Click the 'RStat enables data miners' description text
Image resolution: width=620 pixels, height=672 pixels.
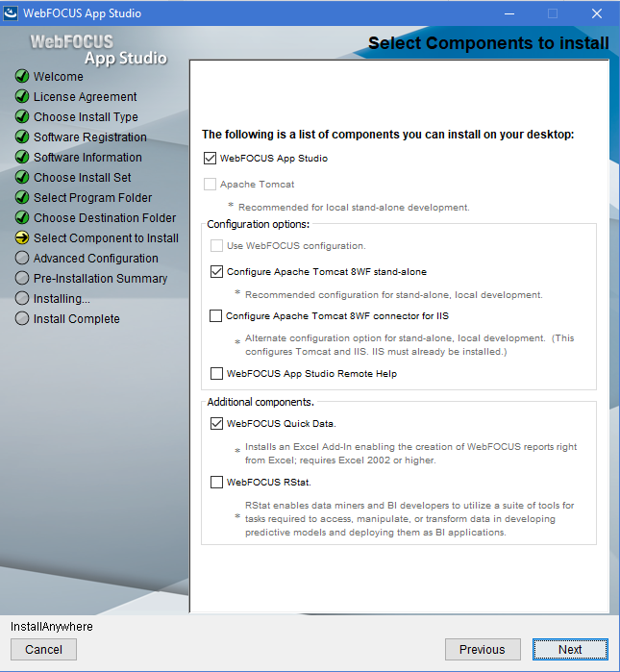[409, 518]
